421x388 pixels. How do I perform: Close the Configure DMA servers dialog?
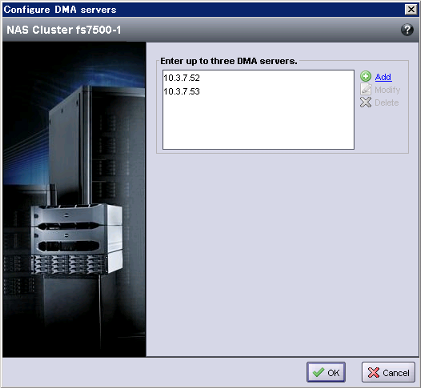pos(411,10)
